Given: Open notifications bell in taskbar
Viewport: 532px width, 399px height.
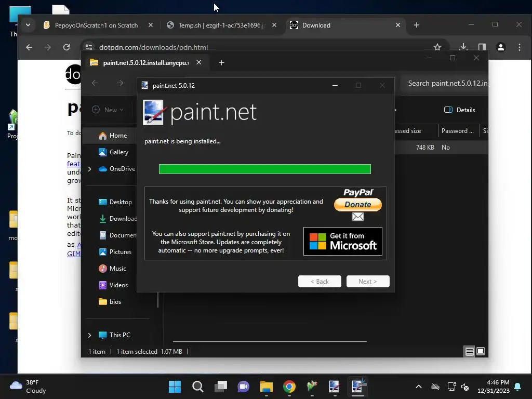Looking at the screenshot, I should [518, 387].
